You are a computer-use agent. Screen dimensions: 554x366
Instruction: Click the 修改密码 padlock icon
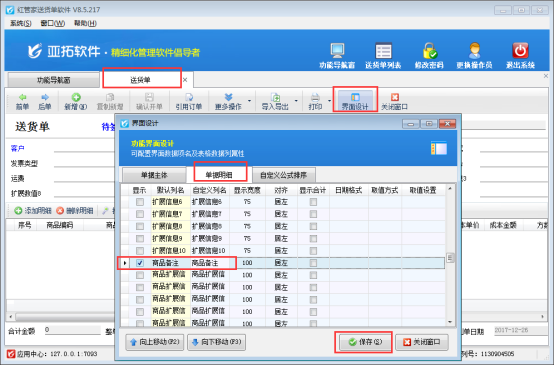pos(430,51)
